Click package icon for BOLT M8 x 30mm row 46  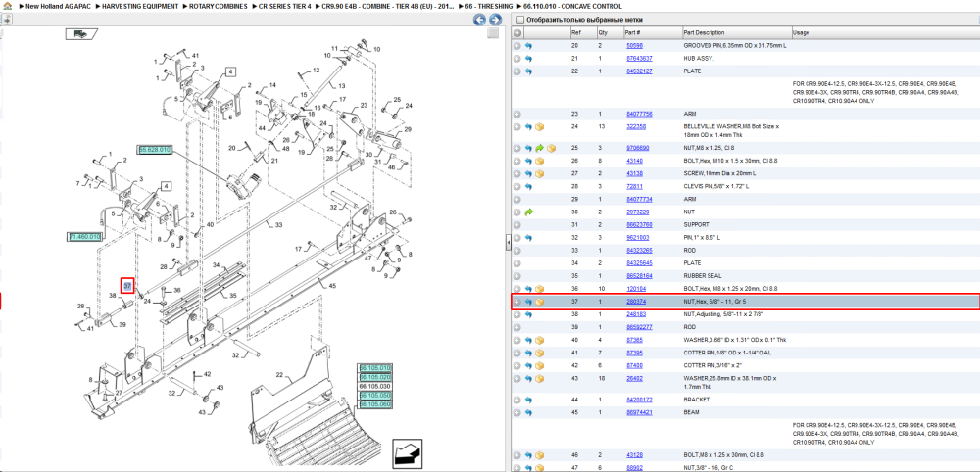[x=539, y=455]
